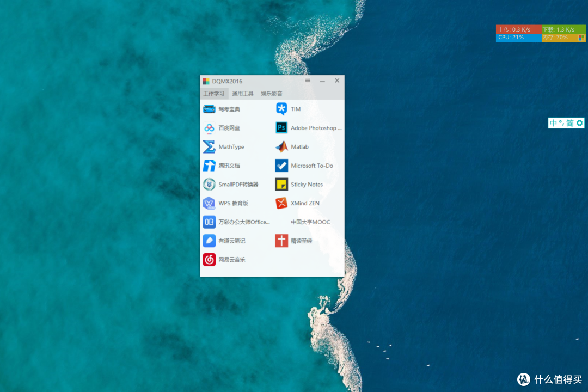
Task: Launch Matlab from its icon
Action: [281, 146]
